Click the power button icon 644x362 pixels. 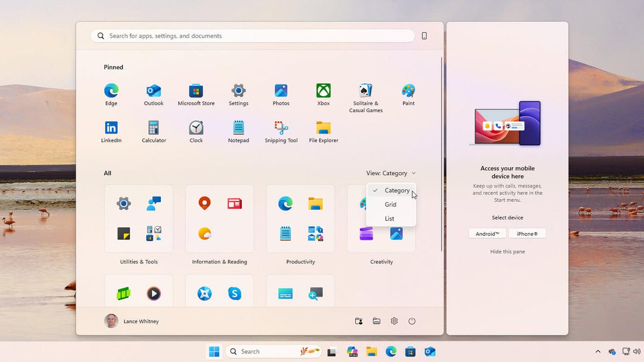pyautogui.click(x=412, y=321)
